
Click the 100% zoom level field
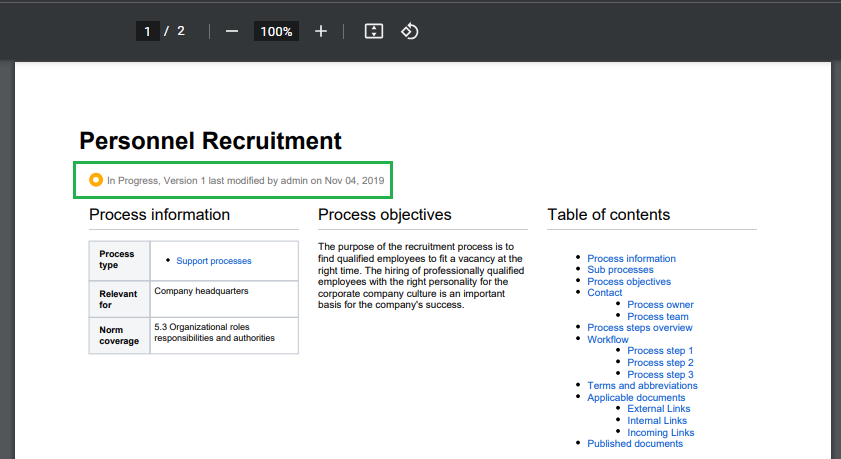coord(276,31)
